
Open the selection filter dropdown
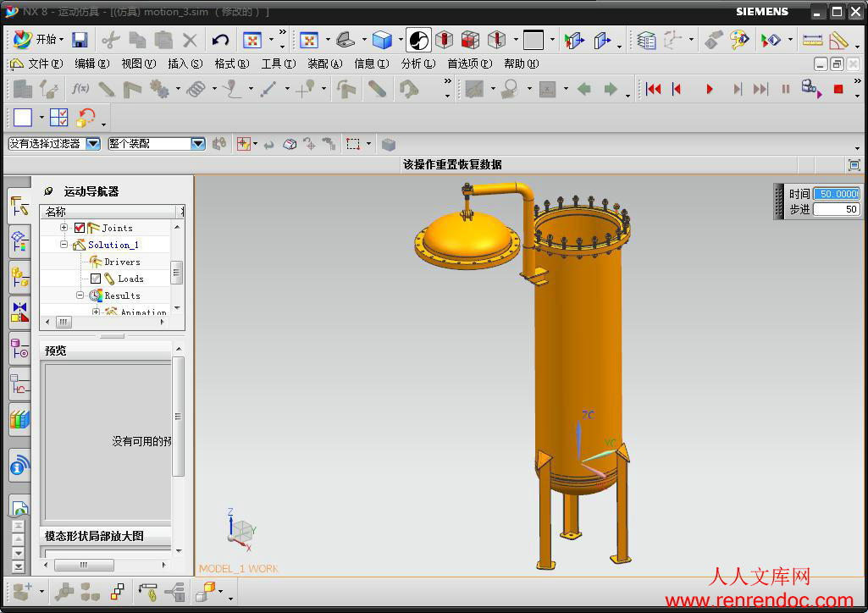[x=93, y=144]
